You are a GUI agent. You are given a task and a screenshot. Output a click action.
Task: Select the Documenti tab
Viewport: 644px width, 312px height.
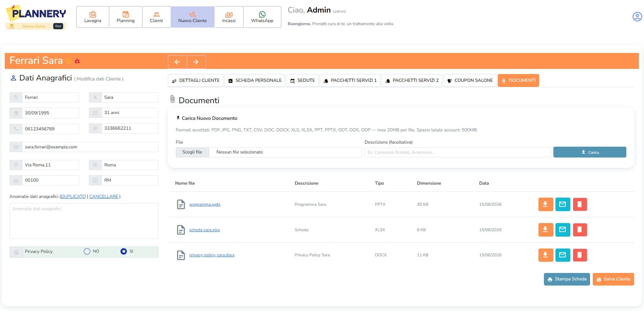click(518, 80)
